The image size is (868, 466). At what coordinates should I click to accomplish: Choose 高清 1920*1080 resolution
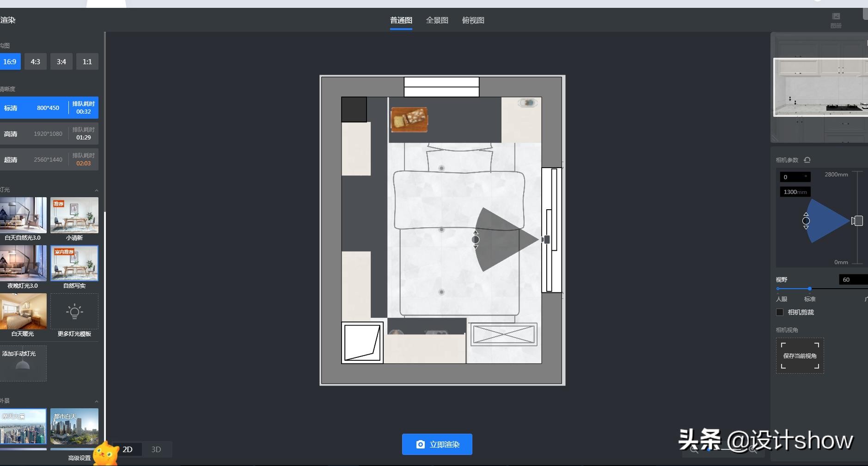pyautogui.click(x=49, y=134)
